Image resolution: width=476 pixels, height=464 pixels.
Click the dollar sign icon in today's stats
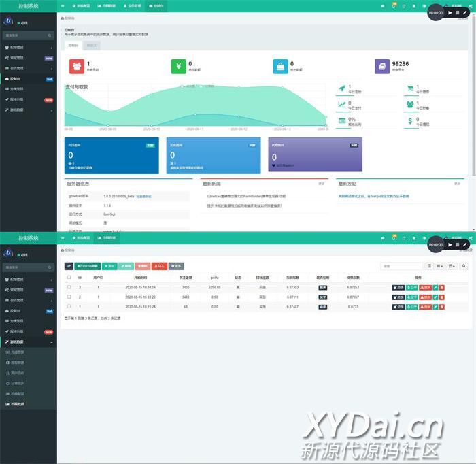[410, 121]
